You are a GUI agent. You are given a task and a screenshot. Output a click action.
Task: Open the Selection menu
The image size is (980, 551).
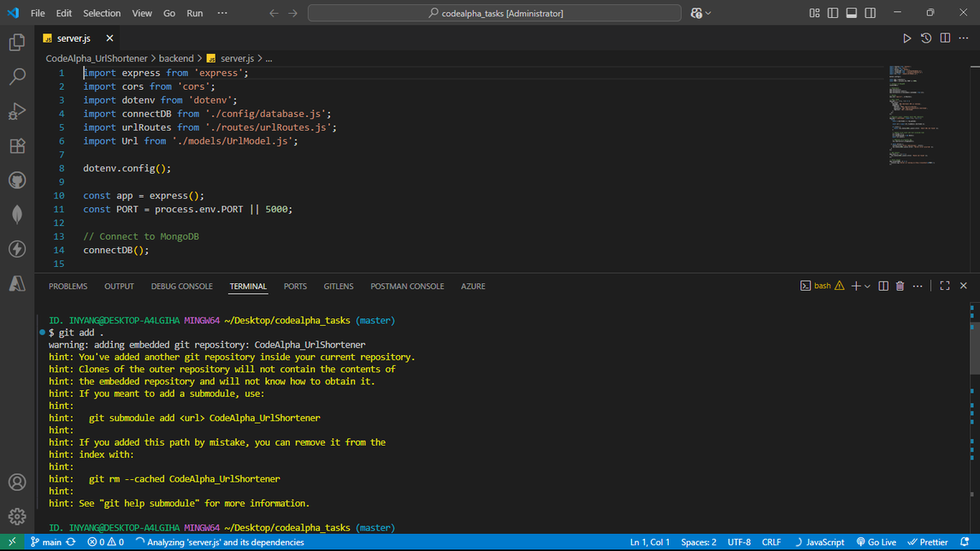[102, 13]
